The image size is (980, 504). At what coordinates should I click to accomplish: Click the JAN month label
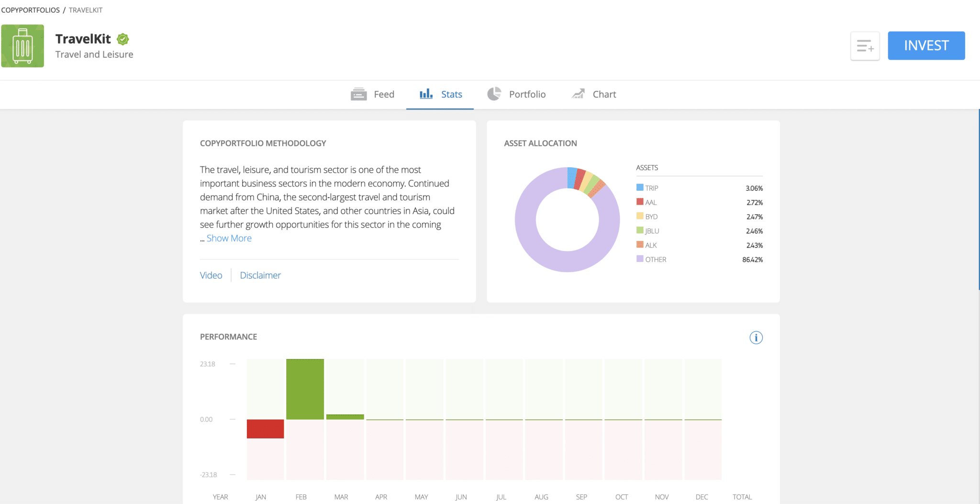point(261,497)
